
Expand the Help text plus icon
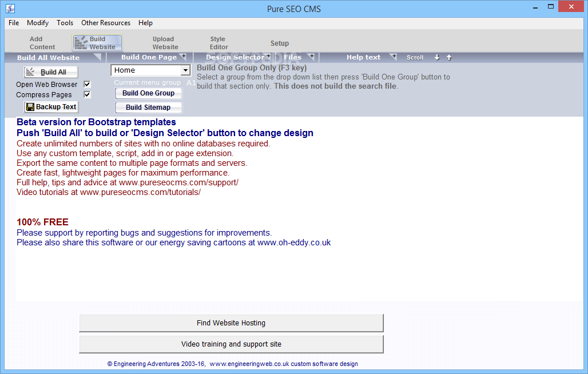(394, 56)
